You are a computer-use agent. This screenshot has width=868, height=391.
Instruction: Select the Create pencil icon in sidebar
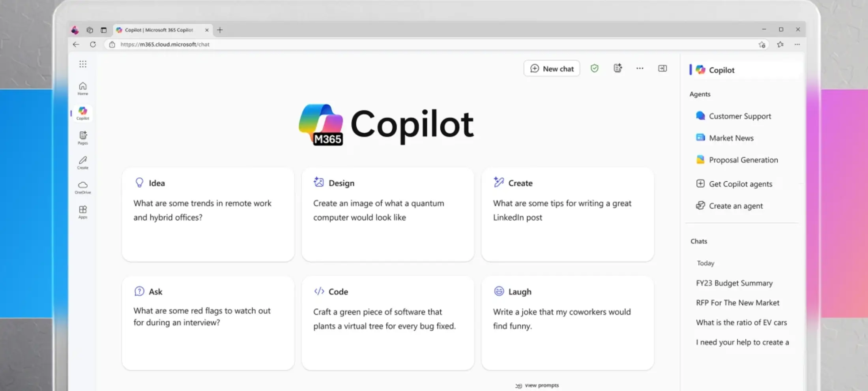click(83, 162)
